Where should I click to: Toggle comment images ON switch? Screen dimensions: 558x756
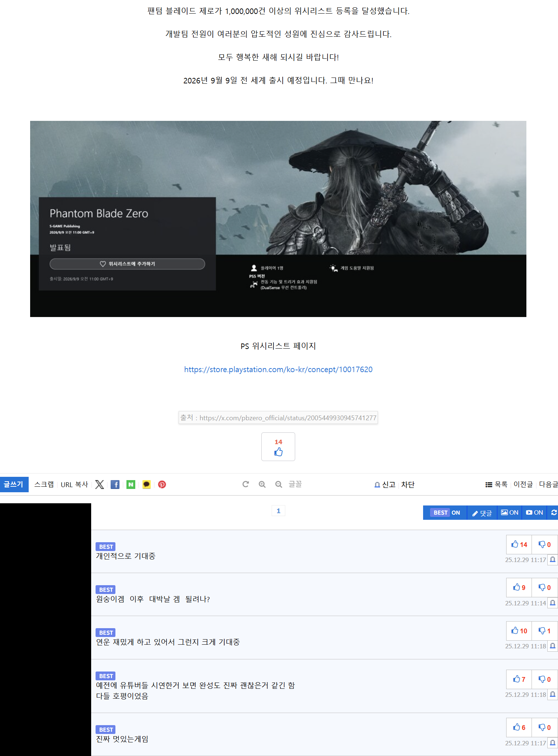[509, 513]
